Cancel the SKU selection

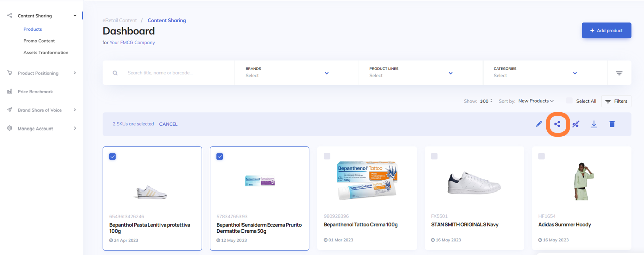point(168,124)
